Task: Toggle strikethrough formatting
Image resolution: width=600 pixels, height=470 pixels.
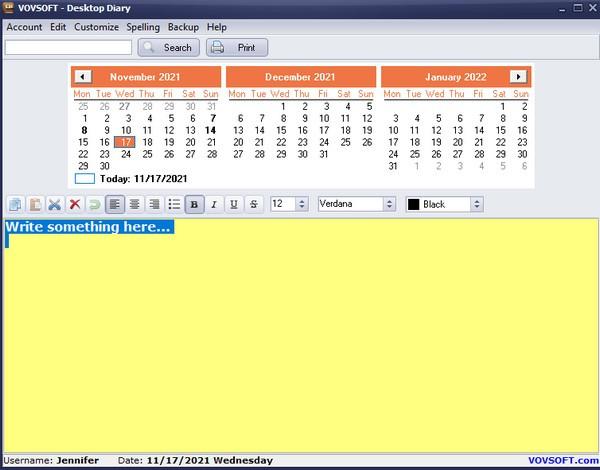Action: [254, 204]
